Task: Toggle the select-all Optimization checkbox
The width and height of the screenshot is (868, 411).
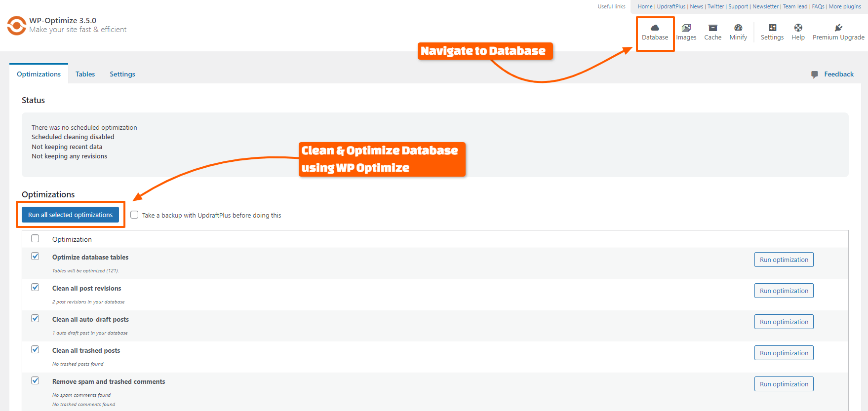Action: (35, 239)
